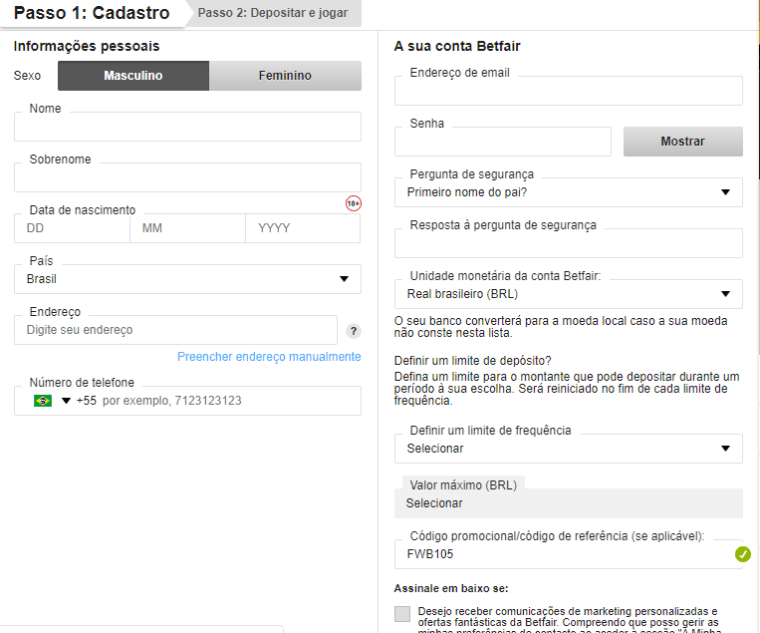
Task: Expand the phone country code arrow
Action: click(66, 401)
